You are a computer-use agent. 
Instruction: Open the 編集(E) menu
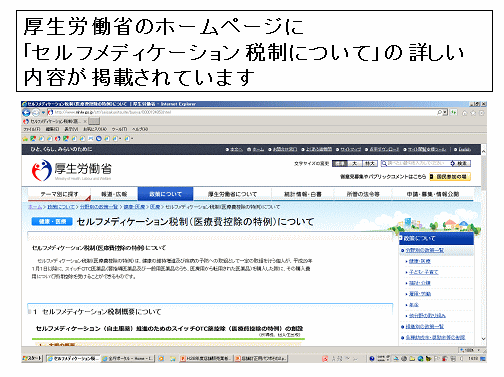pyautogui.click(x=52, y=129)
